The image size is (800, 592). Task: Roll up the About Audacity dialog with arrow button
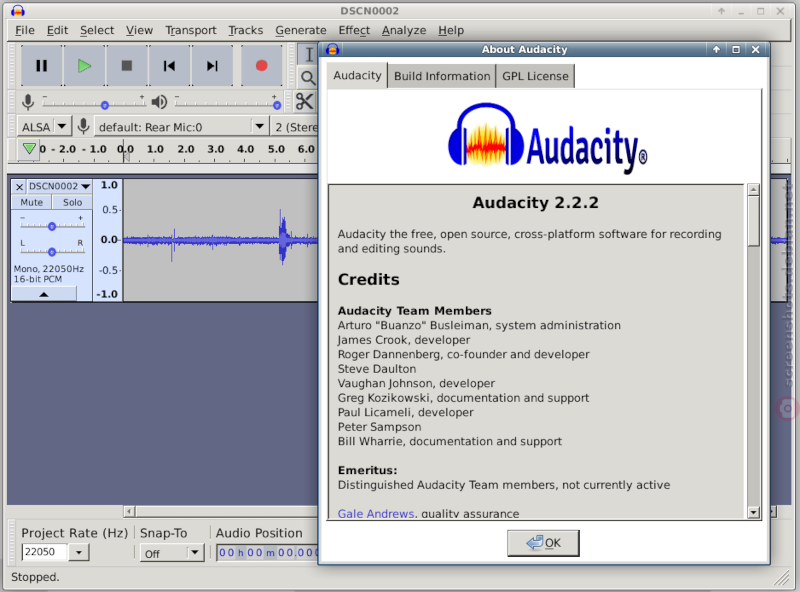716,50
